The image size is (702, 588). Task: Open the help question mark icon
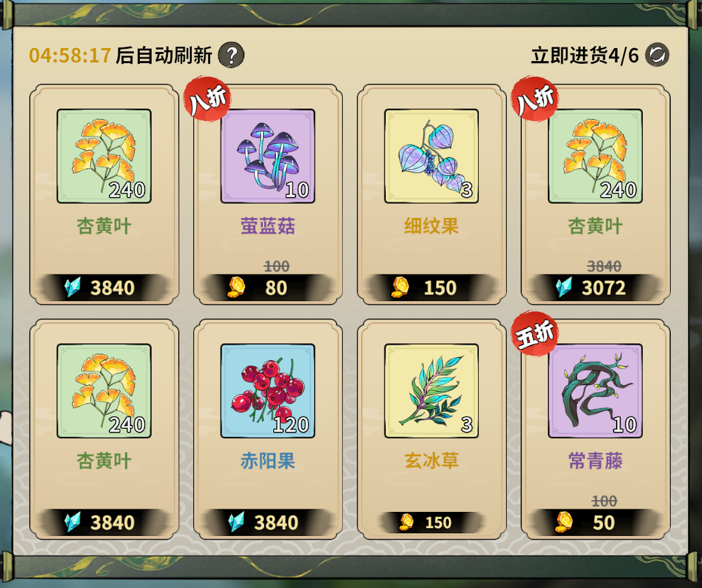tap(231, 55)
